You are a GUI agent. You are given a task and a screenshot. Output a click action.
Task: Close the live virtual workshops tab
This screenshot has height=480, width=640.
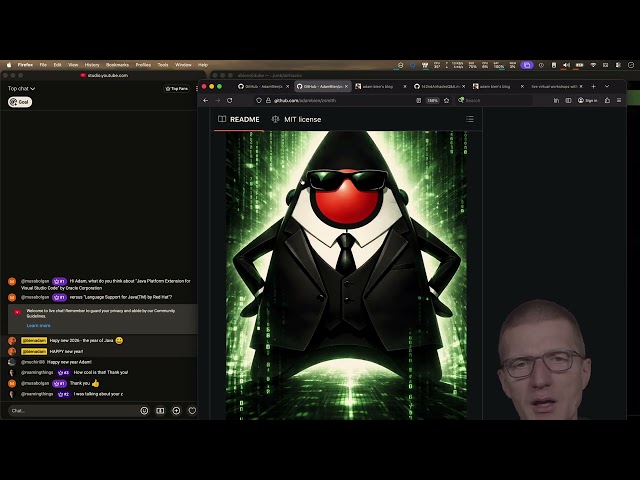[581, 87]
